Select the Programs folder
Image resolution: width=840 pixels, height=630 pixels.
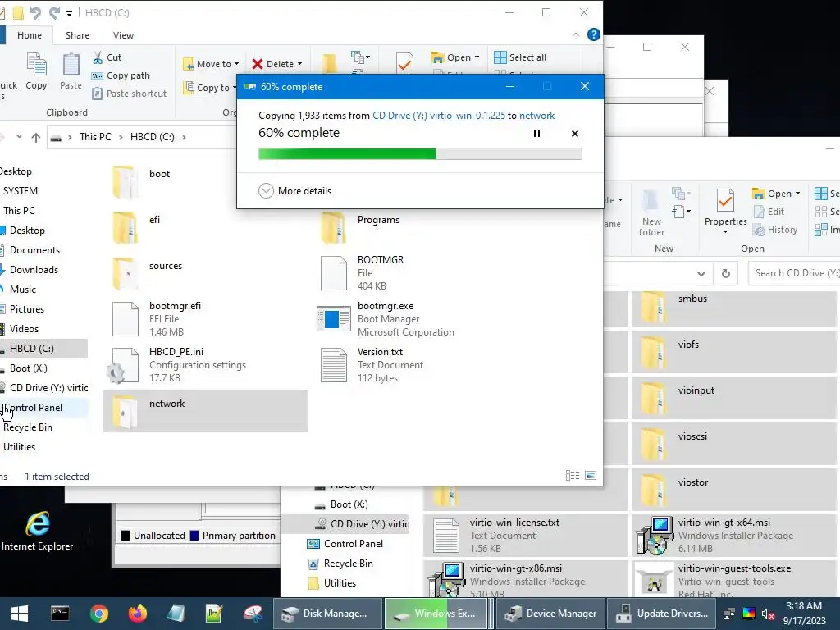coord(413,228)
